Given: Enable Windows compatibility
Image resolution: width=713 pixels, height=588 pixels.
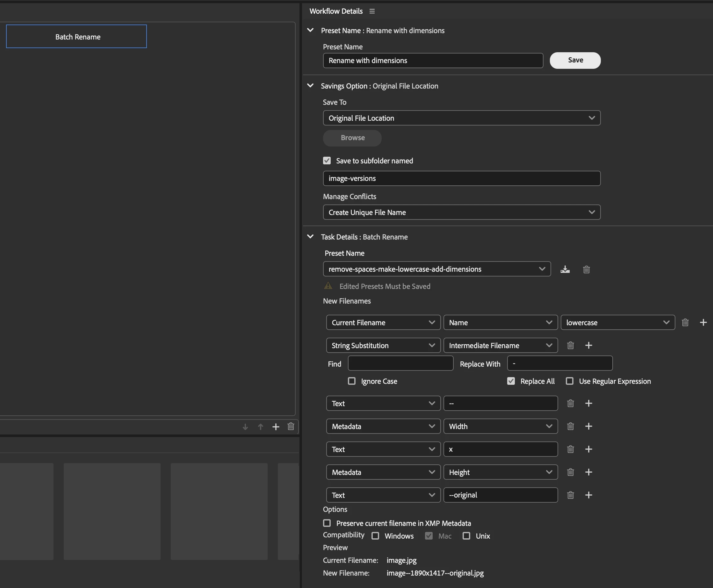Looking at the screenshot, I should (x=375, y=536).
